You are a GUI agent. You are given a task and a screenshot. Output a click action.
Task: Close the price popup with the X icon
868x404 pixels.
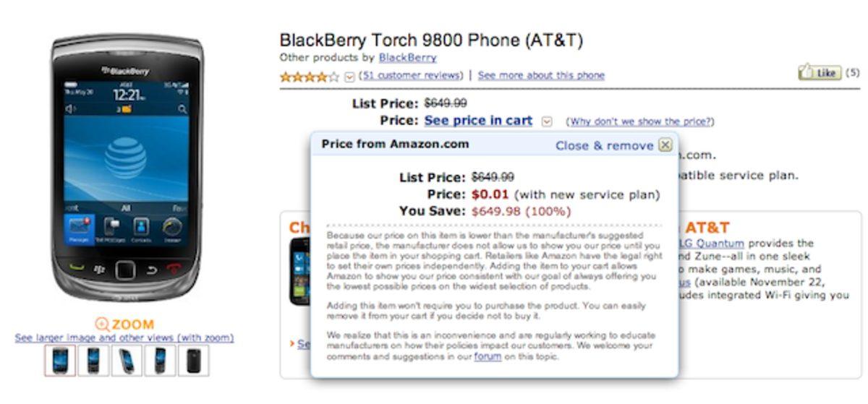pyautogui.click(x=665, y=145)
